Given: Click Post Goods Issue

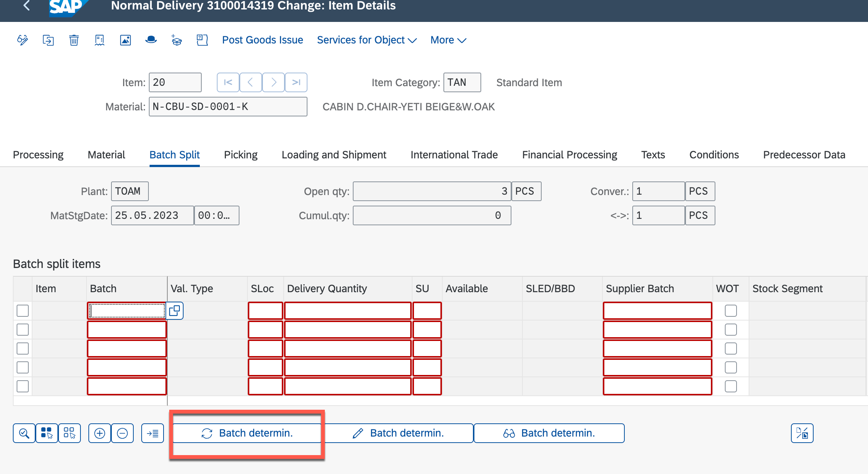Looking at the screenshot, I should [263, 40].
